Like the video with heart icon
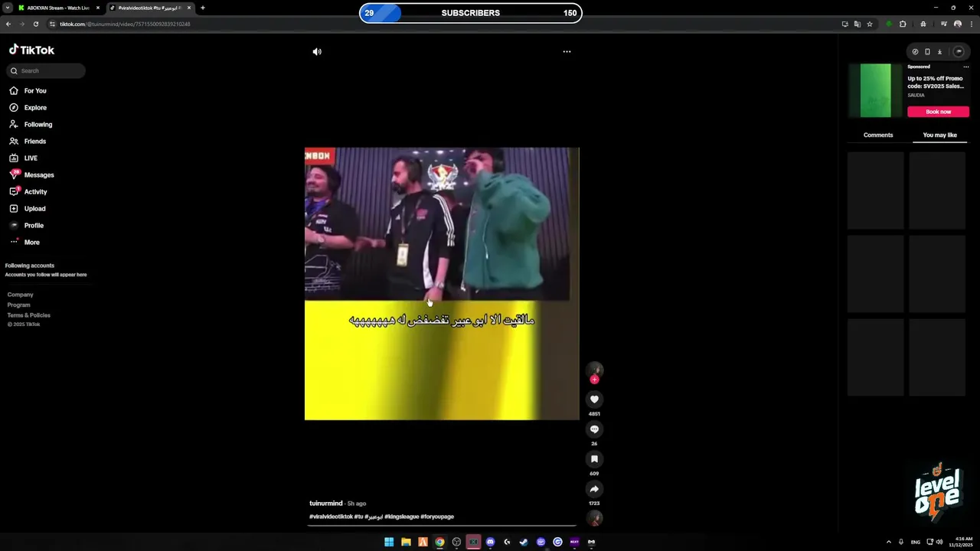Image resolution: width=980 pixels, height=551 pixels. pyautogui.click(x=594, y=399)
